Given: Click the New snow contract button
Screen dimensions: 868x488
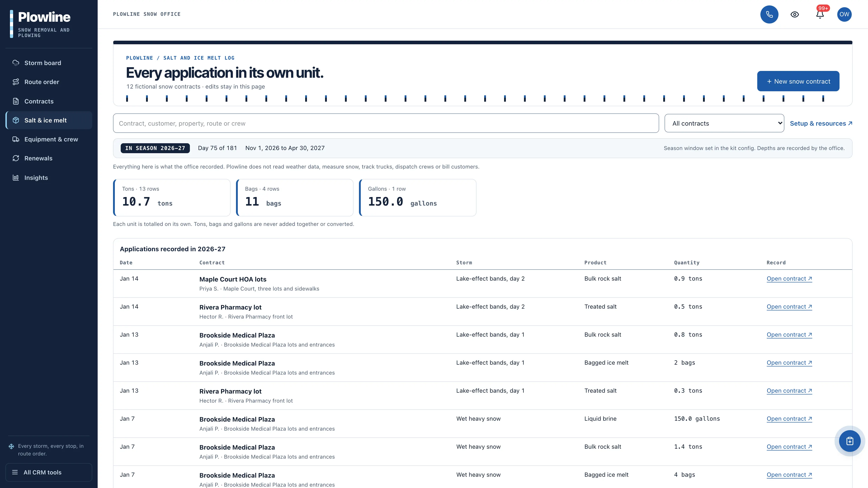Looking at the screenshot, I should [x=798, y=81].
